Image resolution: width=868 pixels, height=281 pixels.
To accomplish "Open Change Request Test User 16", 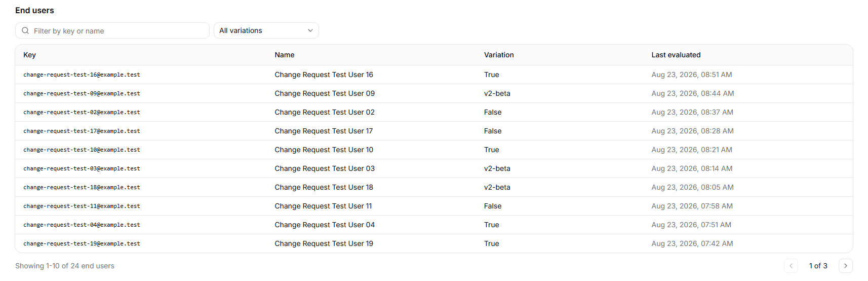I will [324, 75].
